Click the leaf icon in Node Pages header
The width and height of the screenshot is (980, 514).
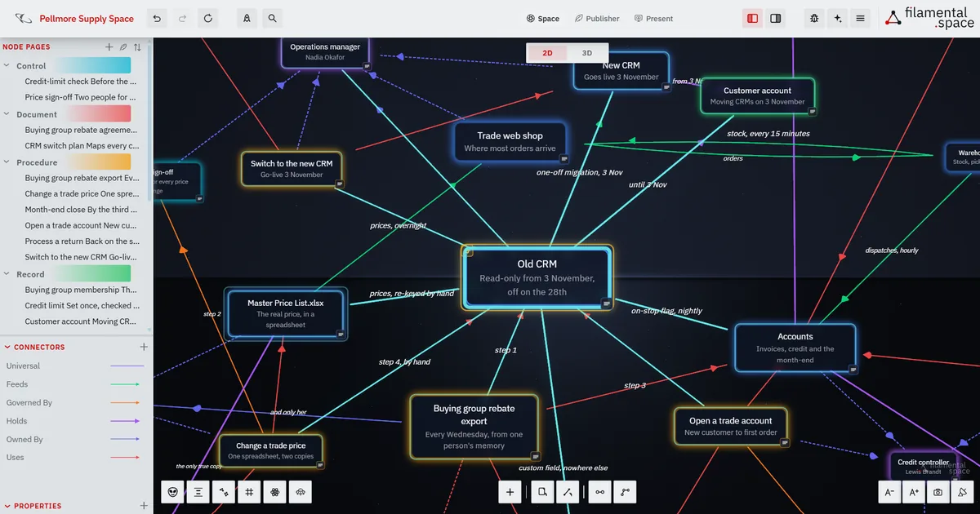pyautogui.click(x=123, y=47)
